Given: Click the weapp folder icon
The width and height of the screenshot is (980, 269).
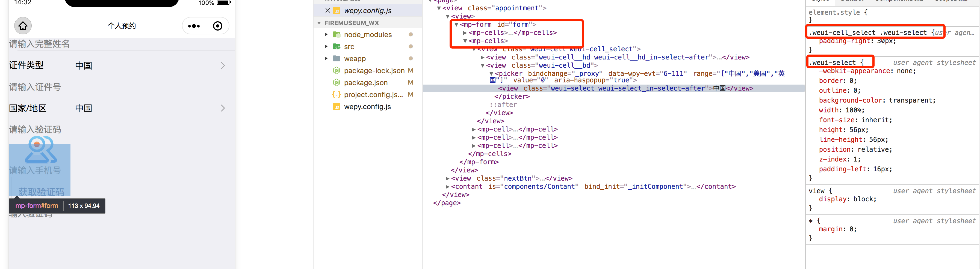Looking at the screenshot, I should pos(336,58).
